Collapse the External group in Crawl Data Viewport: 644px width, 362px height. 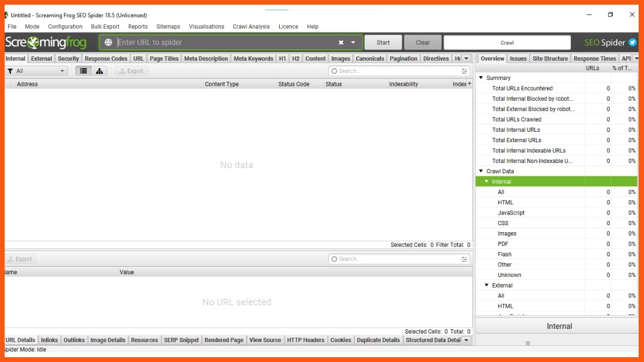487,285
